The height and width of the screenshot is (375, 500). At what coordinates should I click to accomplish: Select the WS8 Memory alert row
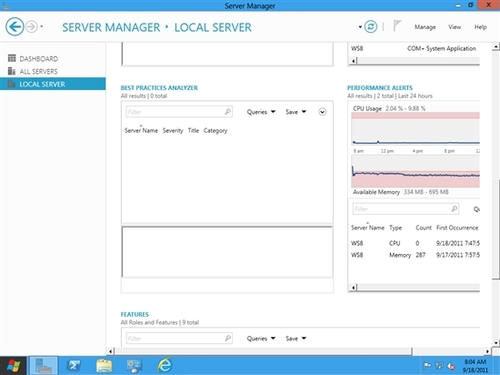[x=415, y=255]
